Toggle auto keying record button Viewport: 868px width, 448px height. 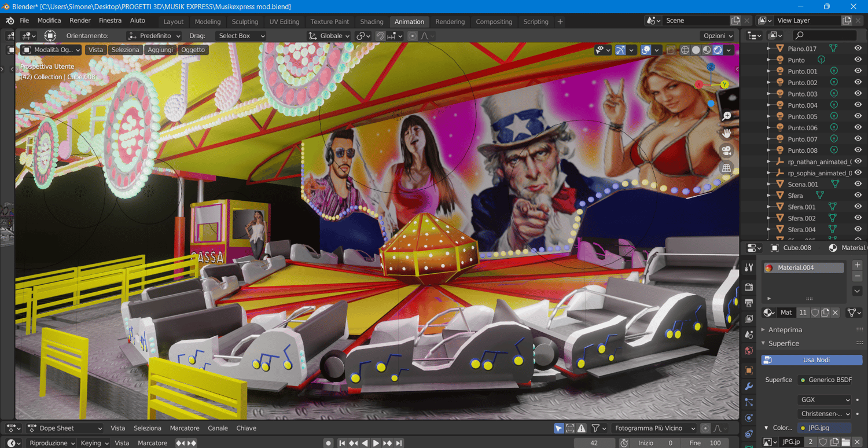point(328,443)
